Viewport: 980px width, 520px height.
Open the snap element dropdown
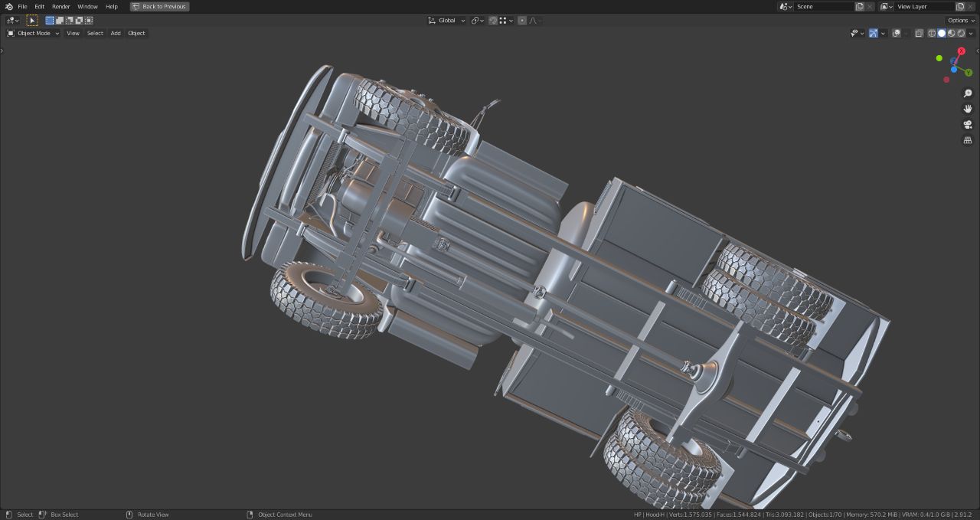pyautogui.click(x=506, y=21)
